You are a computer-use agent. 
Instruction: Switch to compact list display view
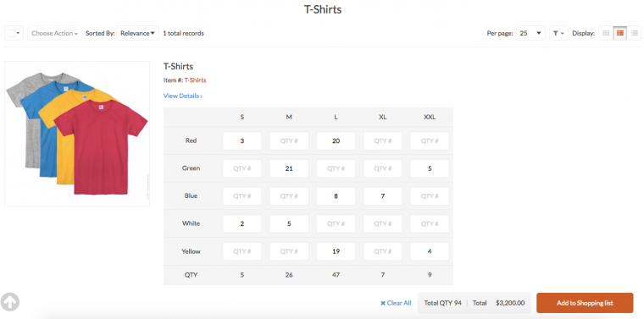(635, 33)
